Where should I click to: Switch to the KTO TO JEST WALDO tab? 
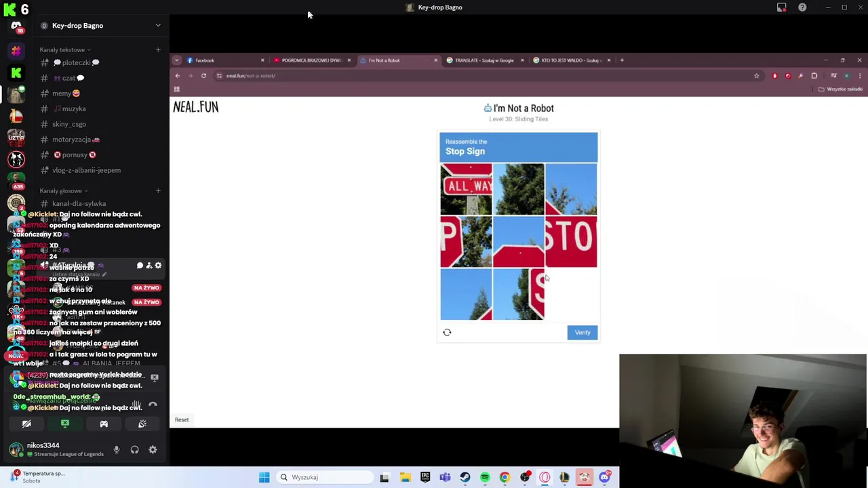(x=571, y=60)
